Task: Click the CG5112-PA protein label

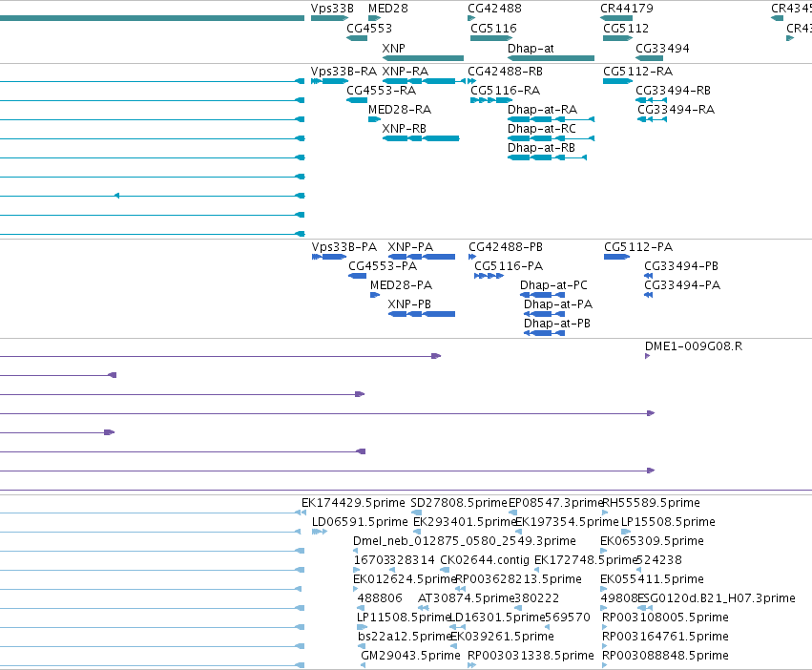Action: (638, 246)
